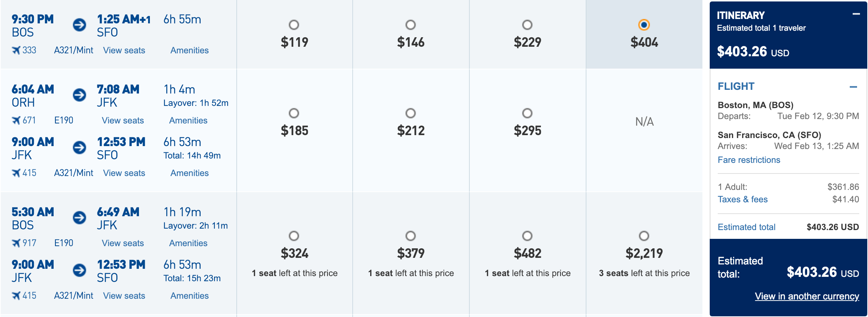The image size is (868, 317).
Task: Click arrow icon for 5:30 AM BOS flight
Action: pyautogui.click(x=80, y=218)
